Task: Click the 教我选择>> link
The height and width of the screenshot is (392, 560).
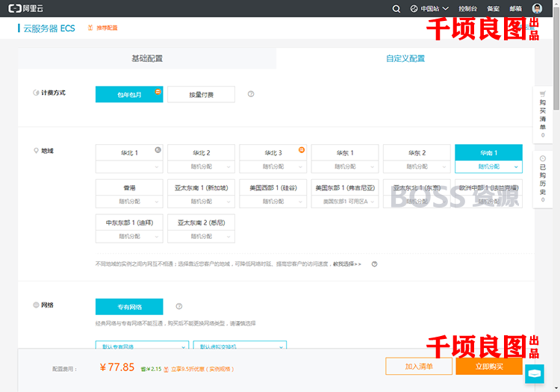Action: tap(347, 264)
